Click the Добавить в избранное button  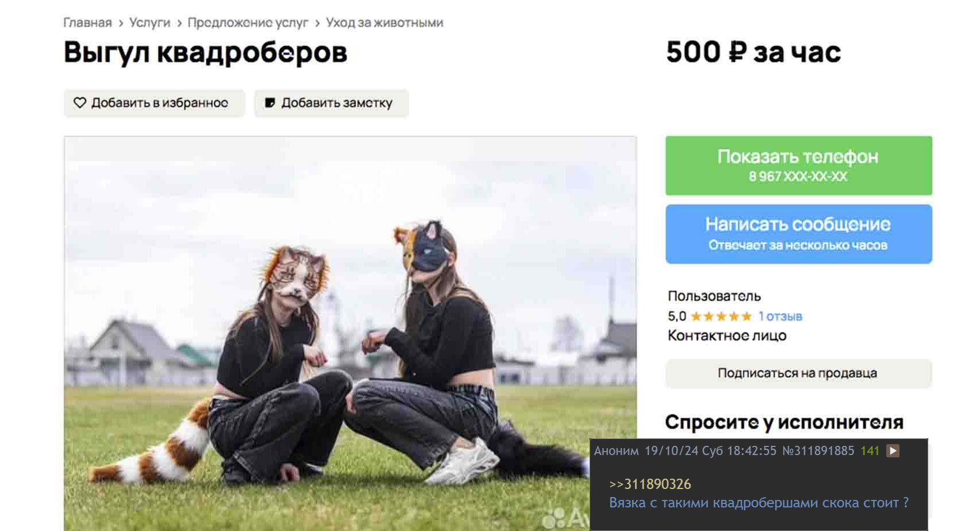click(x=154, y=103)
